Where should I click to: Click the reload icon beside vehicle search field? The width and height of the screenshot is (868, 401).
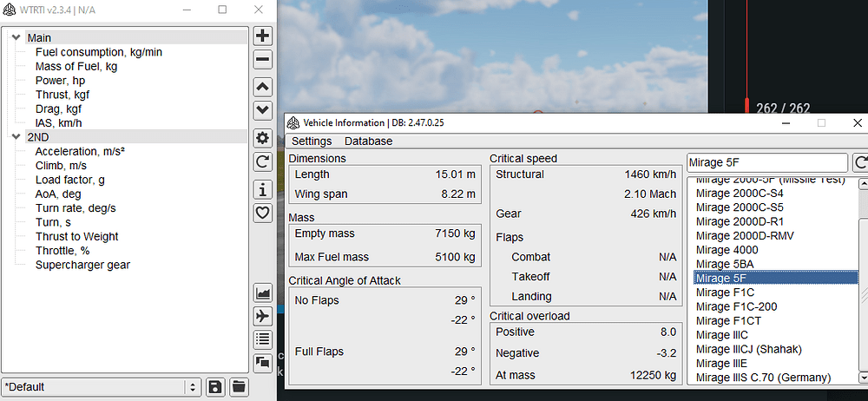click(x=861, y=163)
